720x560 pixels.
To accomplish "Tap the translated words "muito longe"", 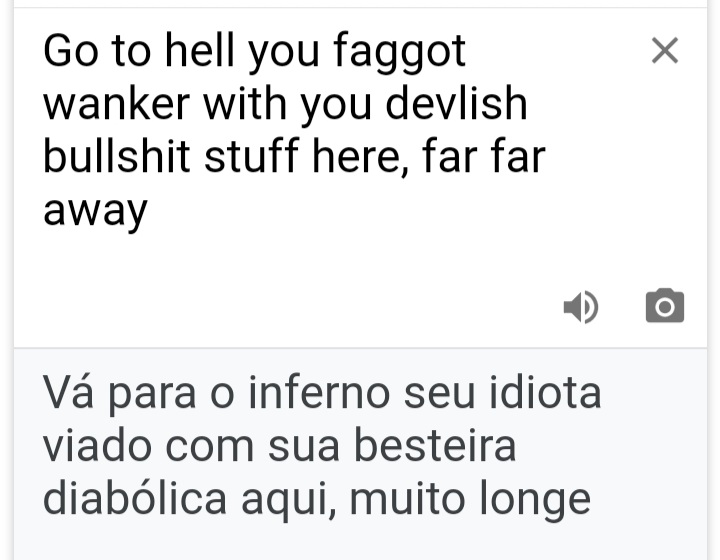I will pyautogui.click(x=470, y=499).
